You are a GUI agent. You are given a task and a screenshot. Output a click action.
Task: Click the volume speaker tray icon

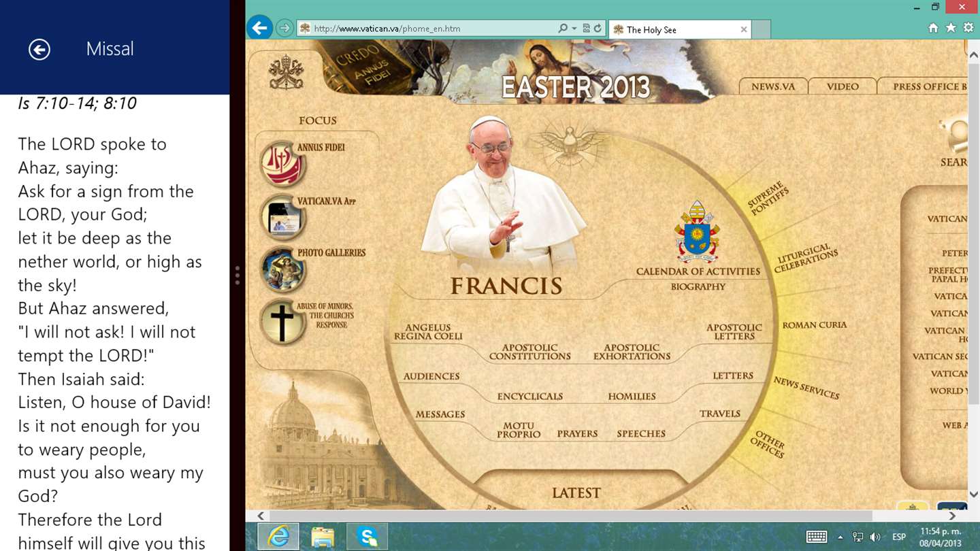pos(875,537)
